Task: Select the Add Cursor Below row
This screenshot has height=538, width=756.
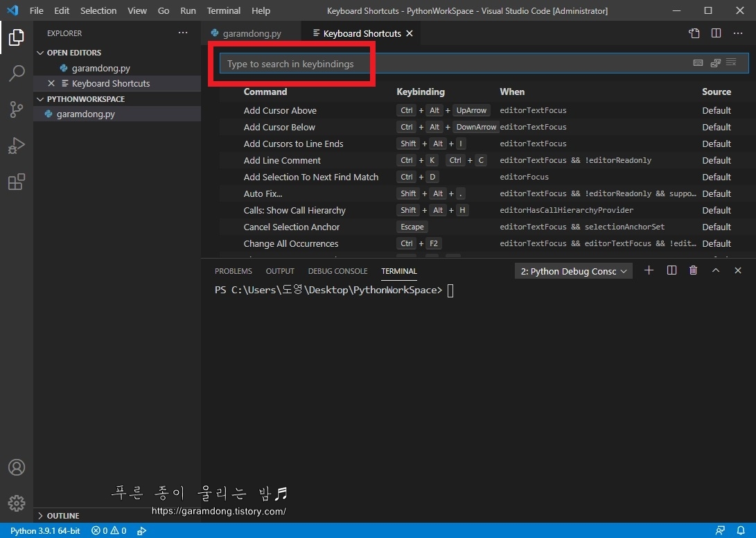Action: tap(484, 127)
